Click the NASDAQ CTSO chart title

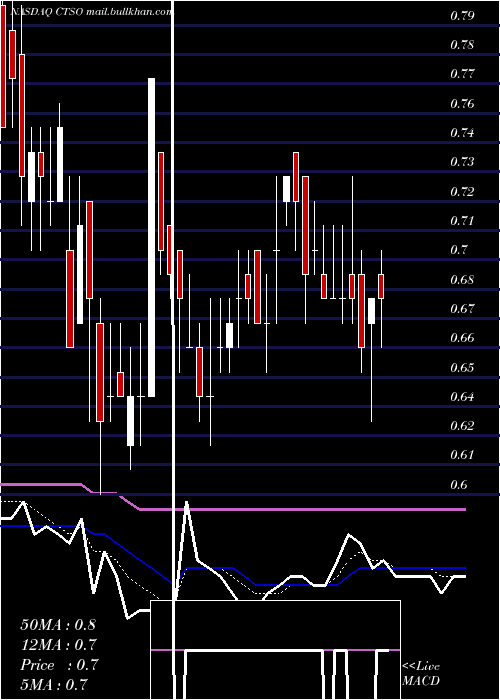91,12
